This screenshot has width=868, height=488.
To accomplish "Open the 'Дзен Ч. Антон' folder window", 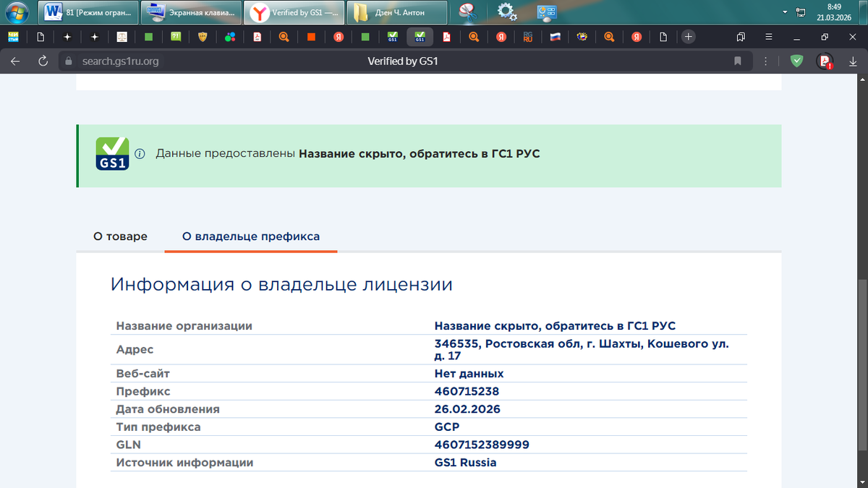I will click(396, 12).
